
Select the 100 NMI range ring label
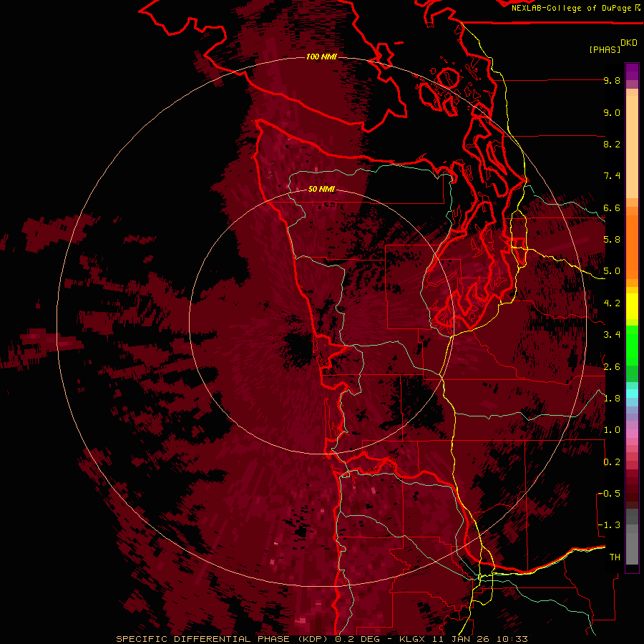coord(321,57)
